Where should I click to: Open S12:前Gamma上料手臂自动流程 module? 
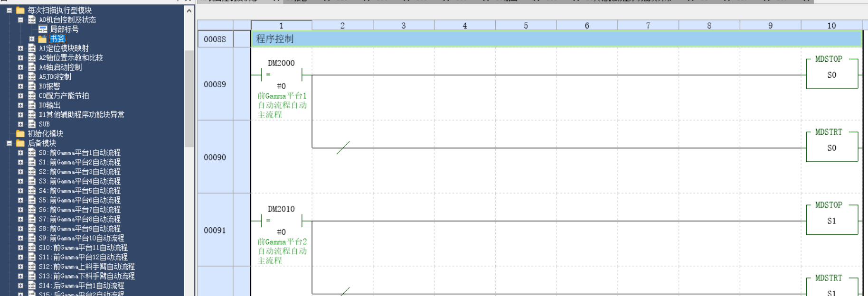(86, 267)
